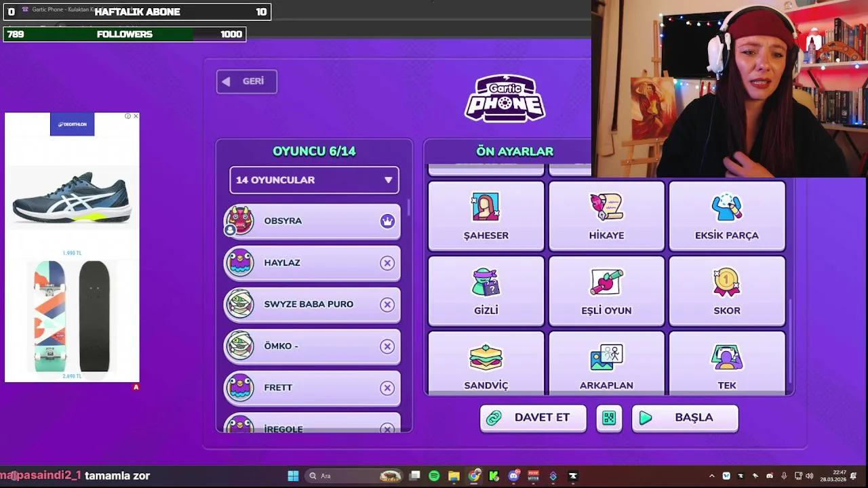Pick the ARKAPLAN preset
Viewport: 868px width, 488px height.
[x=606, y=363]
